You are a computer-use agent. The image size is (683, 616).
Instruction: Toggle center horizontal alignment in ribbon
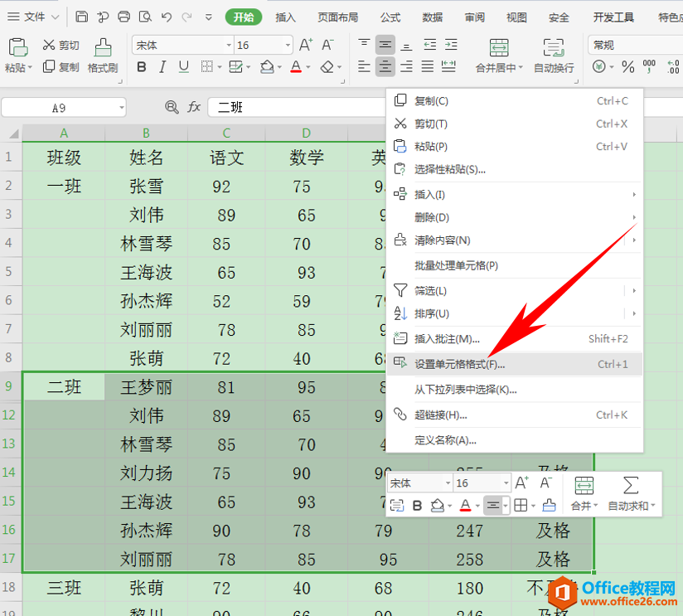[x=385, y=66]
